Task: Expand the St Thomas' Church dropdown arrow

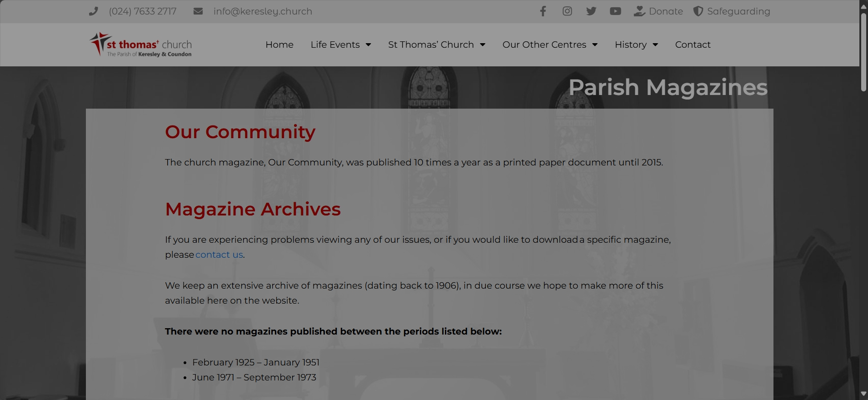Action: 483,45
